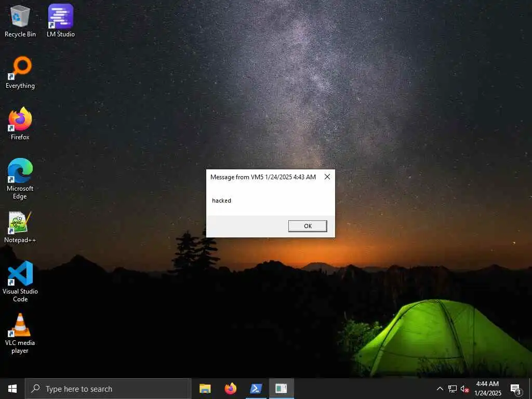Open File Explorer from the taskbar
Viewport: 532px width, 399px height.
pyautogui.click(x=205, y=389)
